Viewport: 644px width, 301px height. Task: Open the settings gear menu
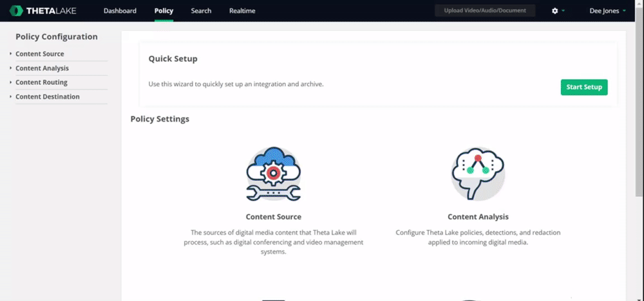pyautogui.click(x=555, y=11)
